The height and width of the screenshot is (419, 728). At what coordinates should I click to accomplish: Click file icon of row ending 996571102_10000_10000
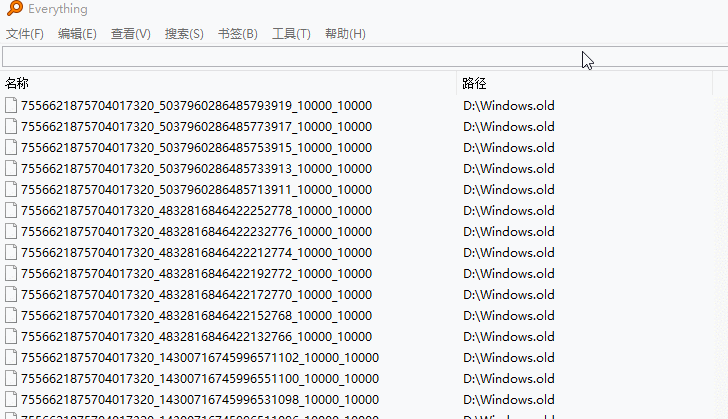click(x=11, y=357)
